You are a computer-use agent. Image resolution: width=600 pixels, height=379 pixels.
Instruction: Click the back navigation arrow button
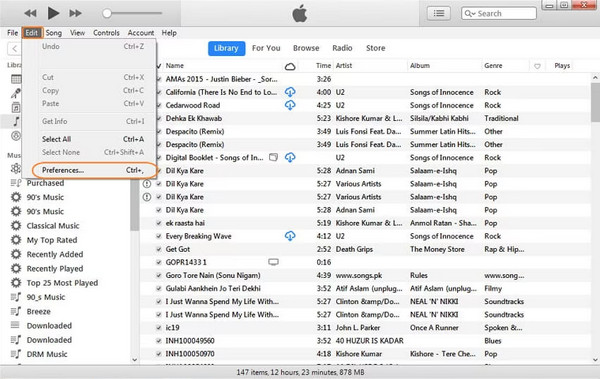pyautogui.click(x=14, y=49)
